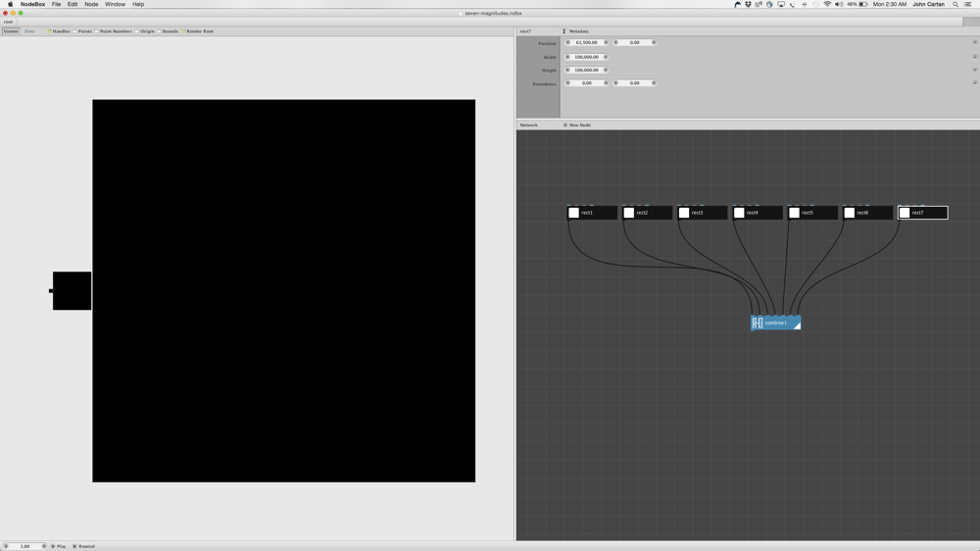The width and height of the screenshot is (980, 551).
Task: Open the NodeBox application menu
Action: [32, 4]
